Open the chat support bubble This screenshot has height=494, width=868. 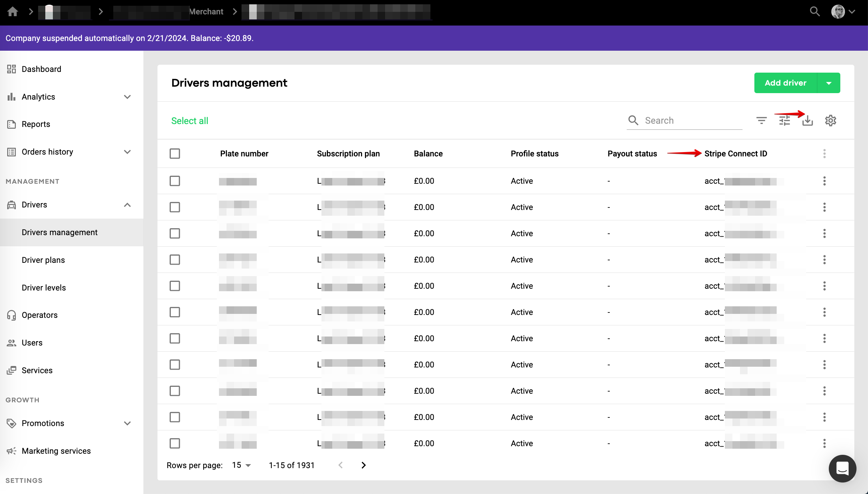842,468
